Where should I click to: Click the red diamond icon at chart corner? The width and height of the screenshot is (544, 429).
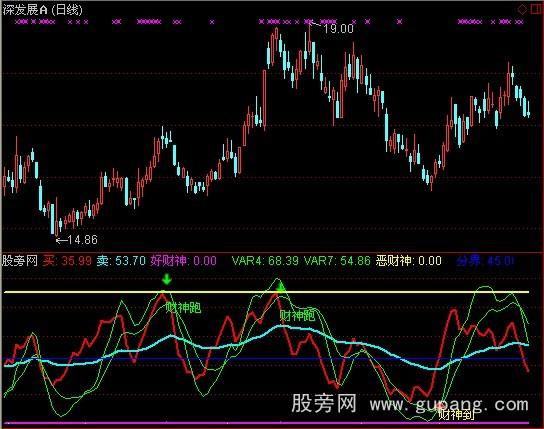point(522,9)
